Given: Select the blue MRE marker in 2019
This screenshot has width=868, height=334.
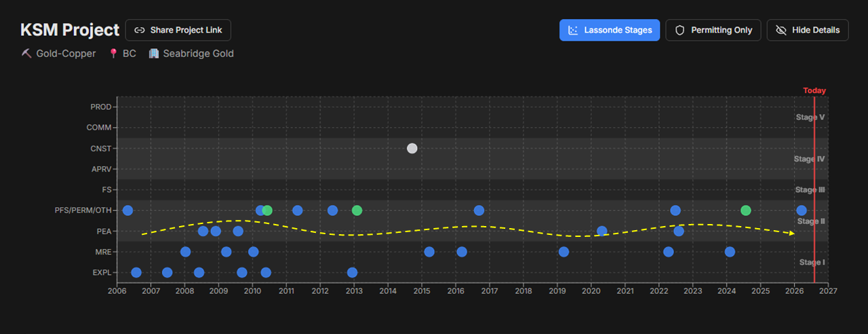Looking at the screenshot, I should [x=564, y=252].
